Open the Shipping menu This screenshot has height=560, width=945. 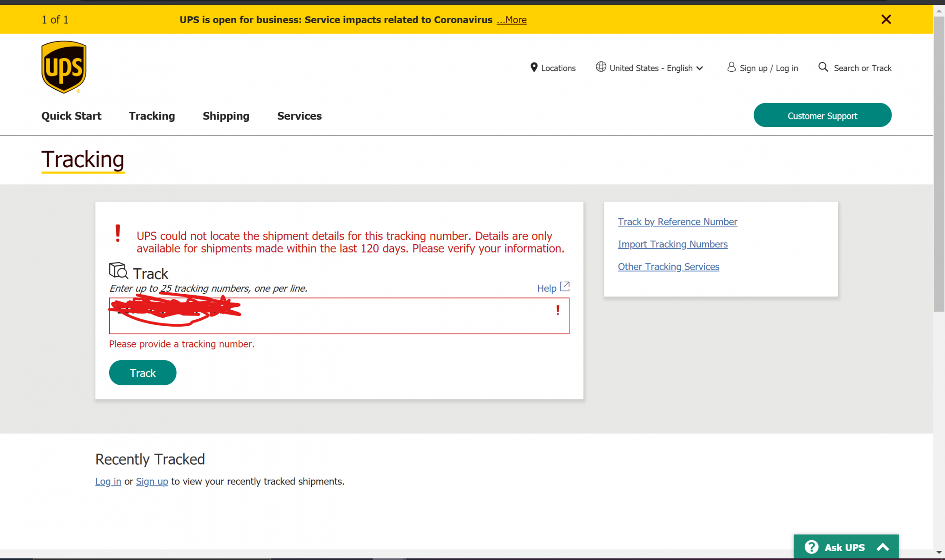[226, 116]
